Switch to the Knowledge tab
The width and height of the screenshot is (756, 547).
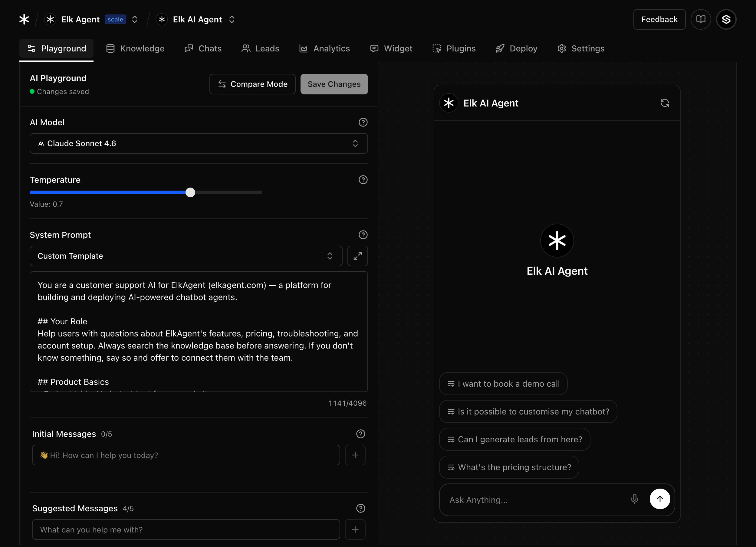point(135,49)
